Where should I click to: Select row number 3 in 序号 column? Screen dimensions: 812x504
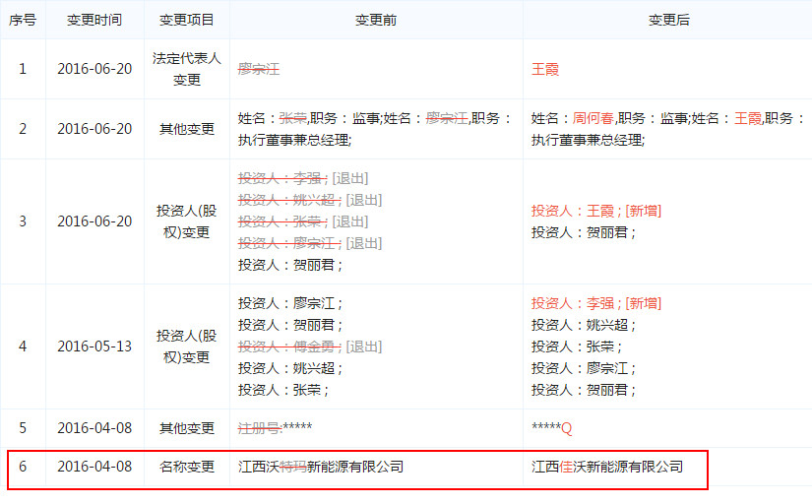[23, 221]
